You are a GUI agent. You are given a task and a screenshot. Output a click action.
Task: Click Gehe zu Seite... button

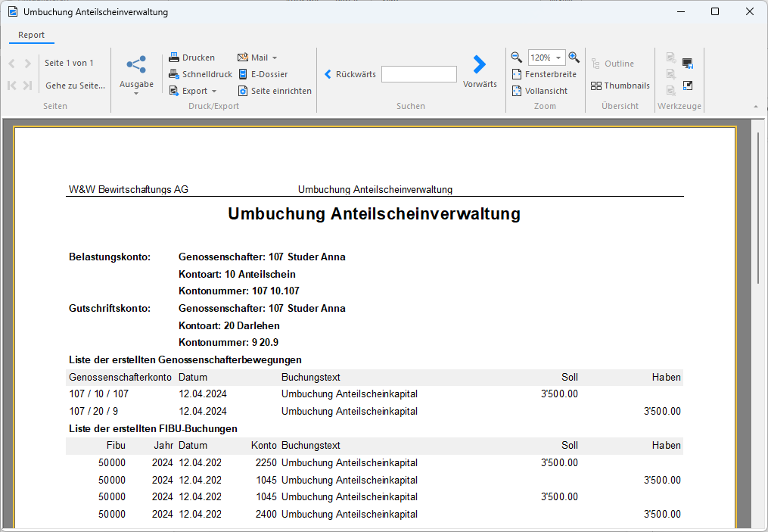tap(75, 86)
